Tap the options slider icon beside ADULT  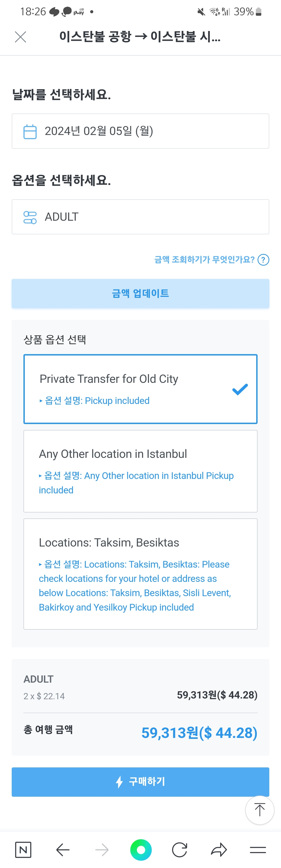30,217
